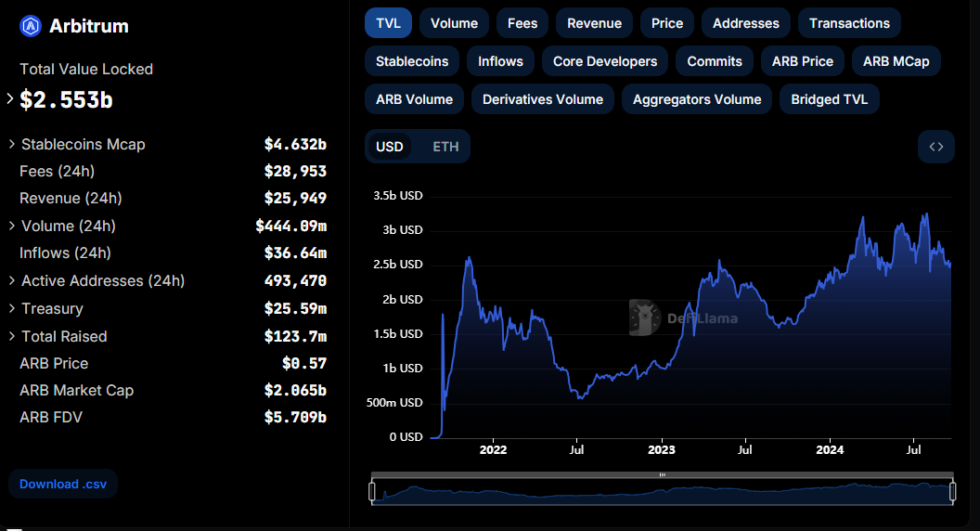The image size is (980, 531).
Task: Expand the Volume (24h) row
Action: 12,226
